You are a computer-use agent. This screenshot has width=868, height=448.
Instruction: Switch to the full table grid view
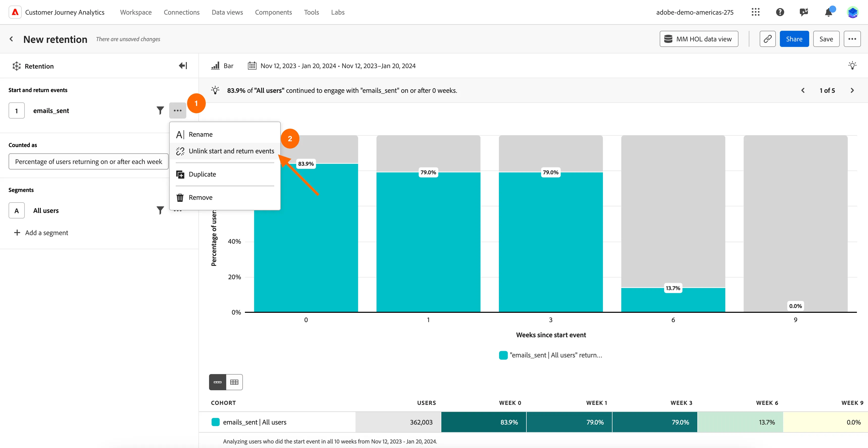tap(234, 382)
